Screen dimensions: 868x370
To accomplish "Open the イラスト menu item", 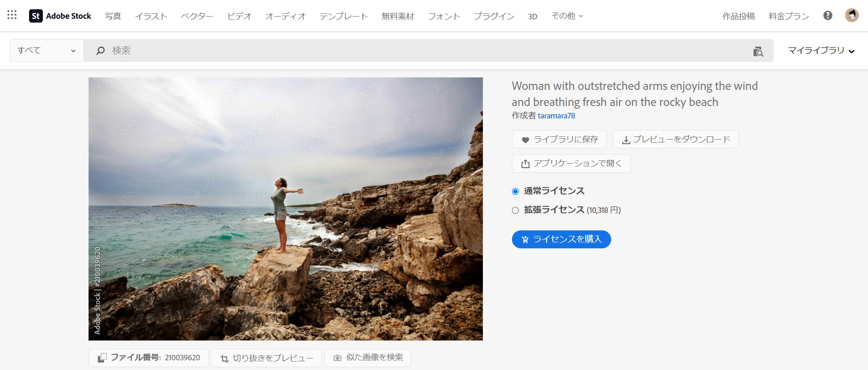I will pos(151,16).
